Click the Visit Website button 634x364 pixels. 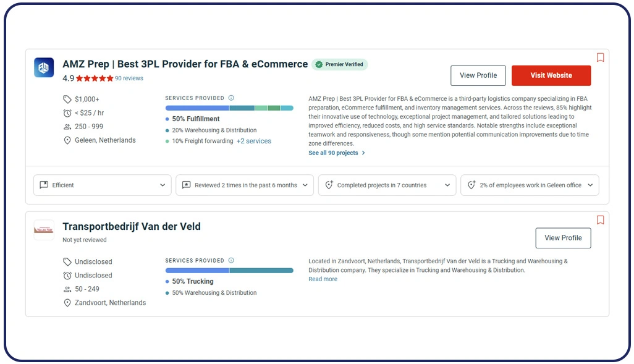tap(551, 75)
